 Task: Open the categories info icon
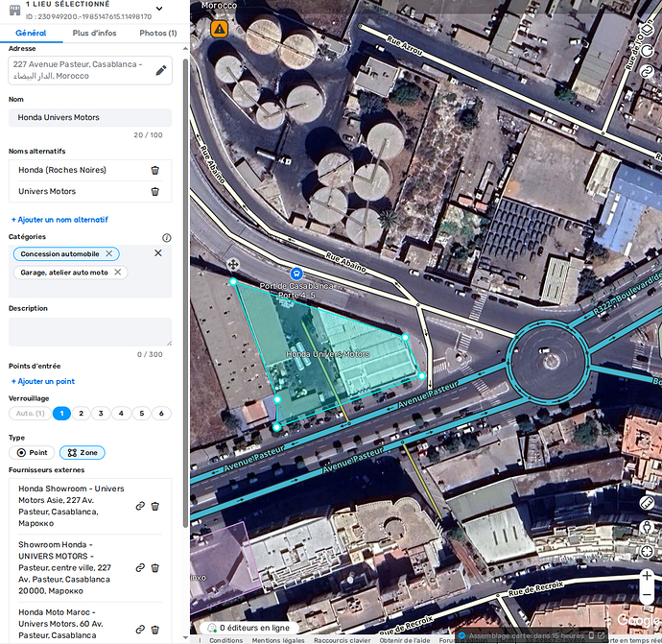click(x=167, y=238)
